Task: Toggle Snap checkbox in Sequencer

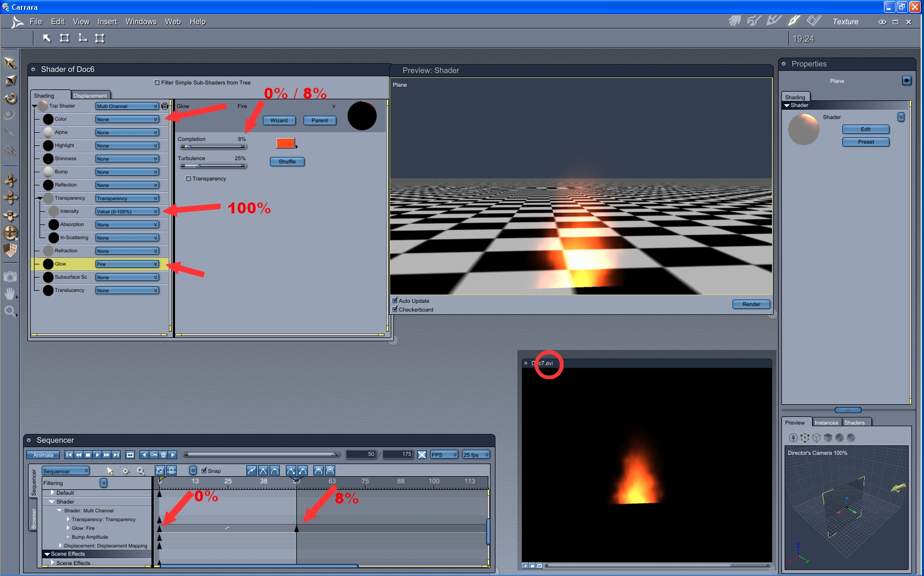Action: [204, 471]
